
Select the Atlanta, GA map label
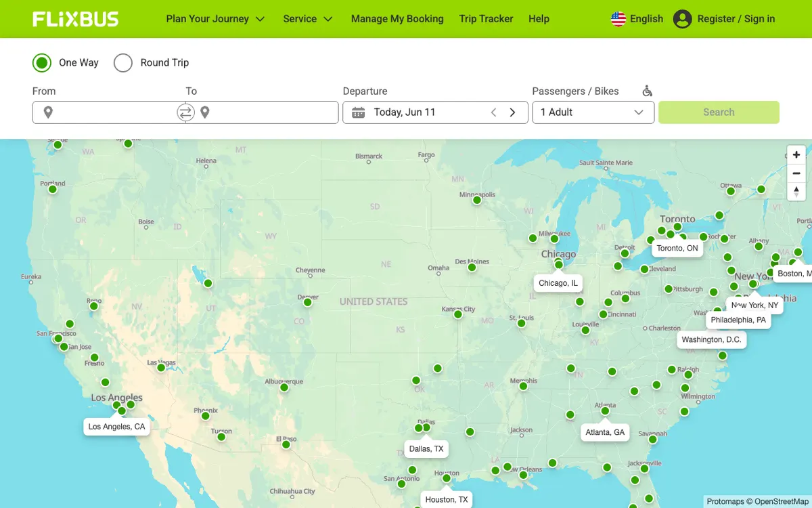[605, 432]
